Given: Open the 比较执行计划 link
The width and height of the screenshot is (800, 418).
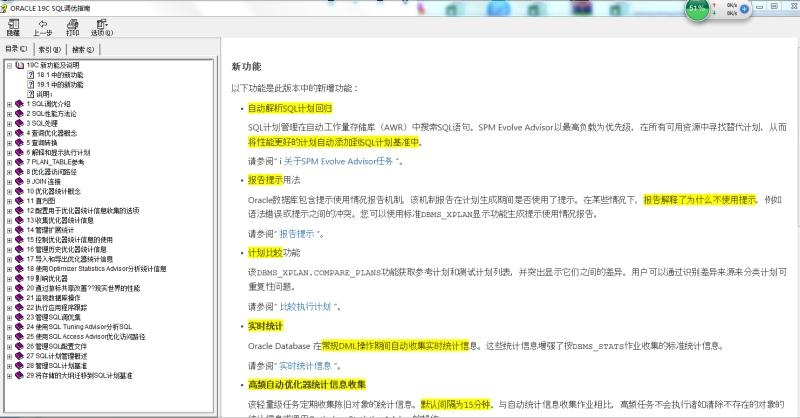Looking at the screenshot, I should (x=306, y=307).
